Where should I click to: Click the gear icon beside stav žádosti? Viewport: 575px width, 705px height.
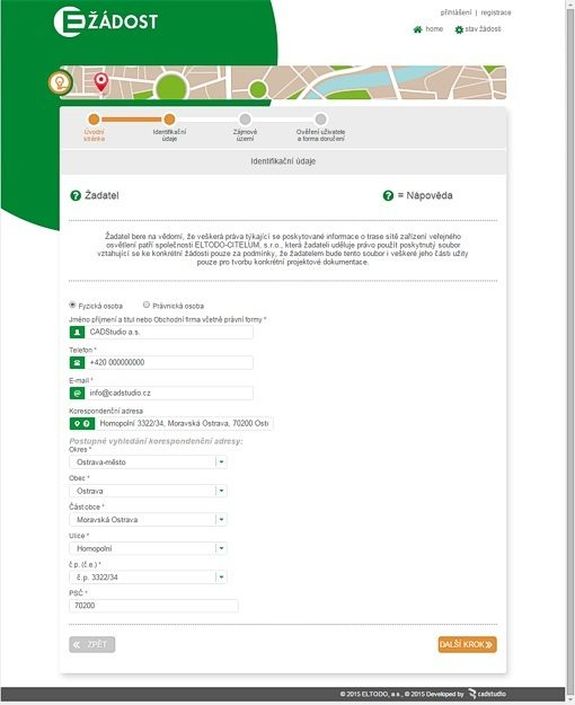click(459, 30)
